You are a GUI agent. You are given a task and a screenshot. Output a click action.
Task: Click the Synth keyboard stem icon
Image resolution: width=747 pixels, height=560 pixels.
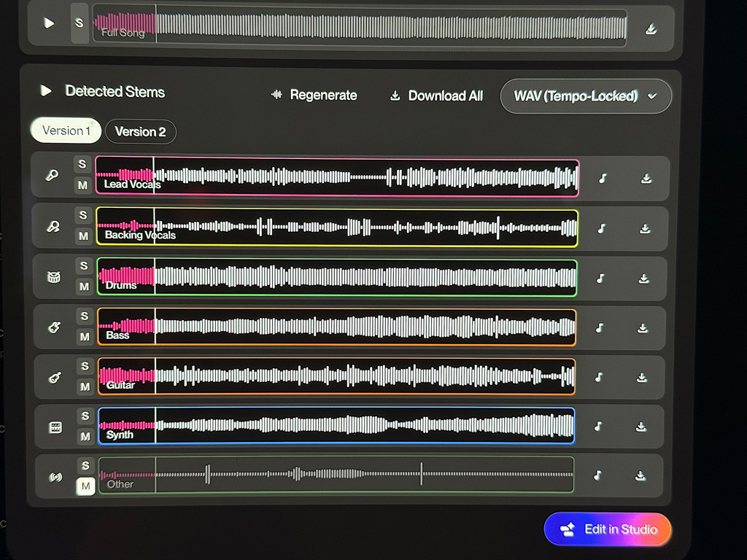[x=55, y=427]
